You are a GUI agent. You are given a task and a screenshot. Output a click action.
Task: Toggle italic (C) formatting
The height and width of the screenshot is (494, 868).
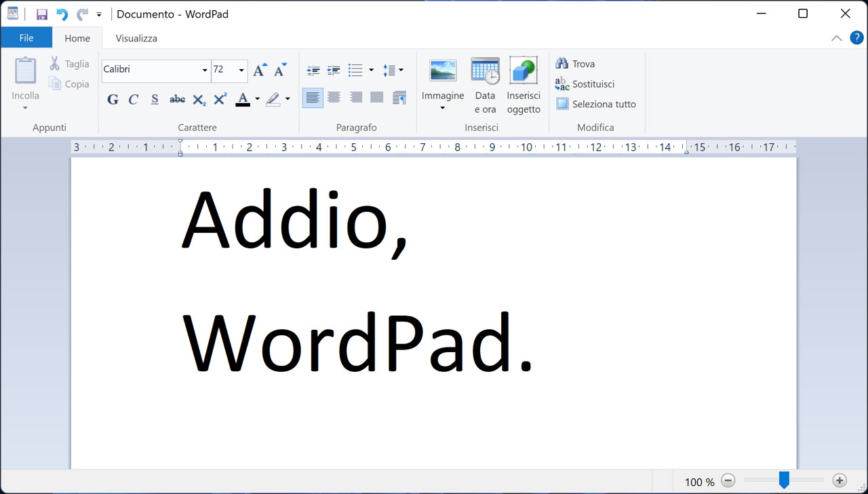pyautogui.click(x=134, y=99)
